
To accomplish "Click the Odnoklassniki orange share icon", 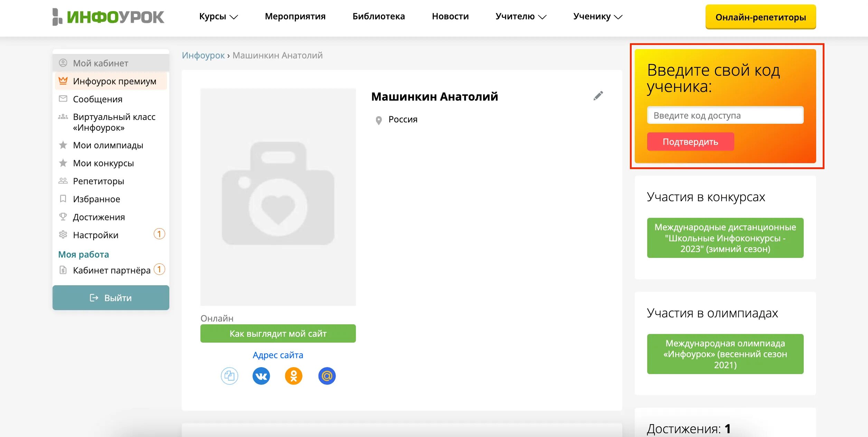I will point(293,376).
